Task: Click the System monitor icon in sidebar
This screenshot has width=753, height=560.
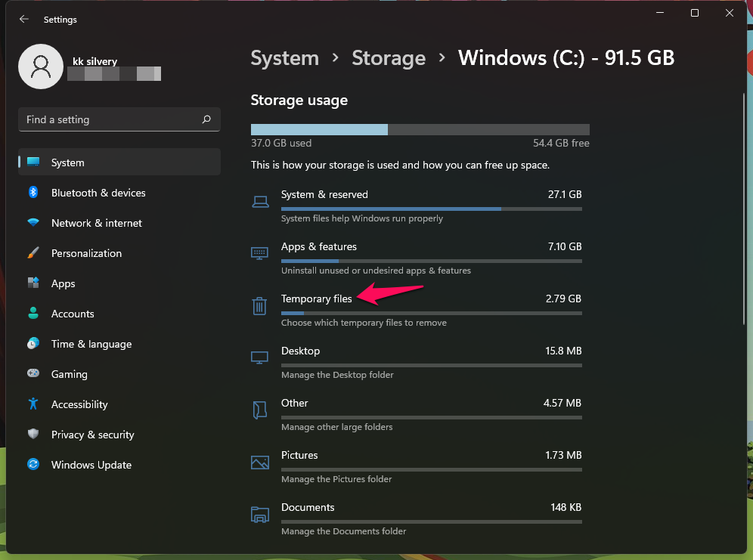Action: coord(33,162)
